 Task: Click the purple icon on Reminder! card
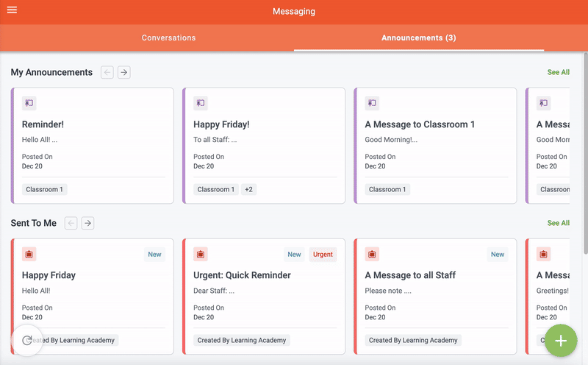tap(29, 104)
